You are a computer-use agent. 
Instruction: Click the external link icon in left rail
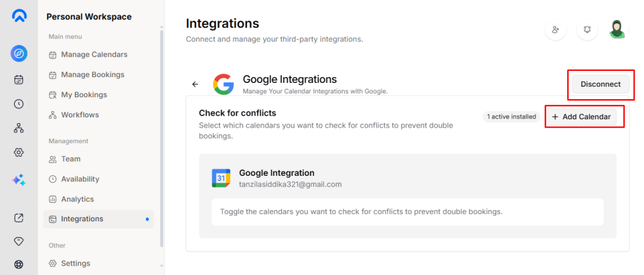pyautogui.click(x=19, y=218)
